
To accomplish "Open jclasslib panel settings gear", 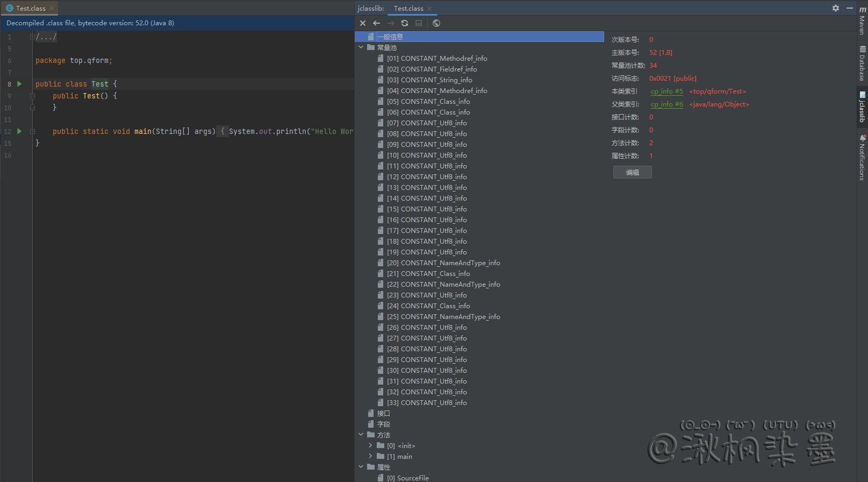I will tap(836, 8).
